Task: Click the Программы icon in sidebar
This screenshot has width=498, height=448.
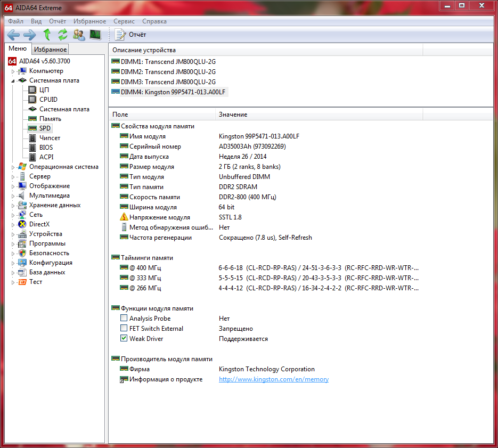Action: point(22,243)
